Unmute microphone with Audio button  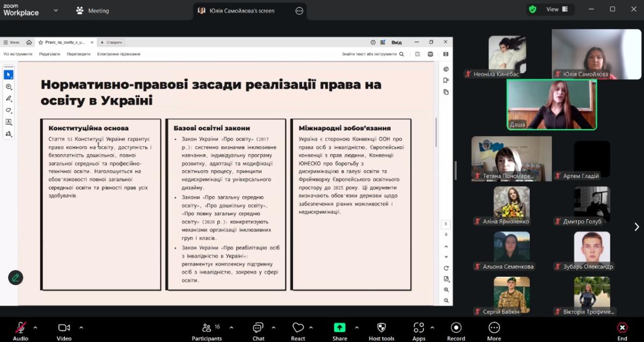pyautogui.click(x=20, y=328)
